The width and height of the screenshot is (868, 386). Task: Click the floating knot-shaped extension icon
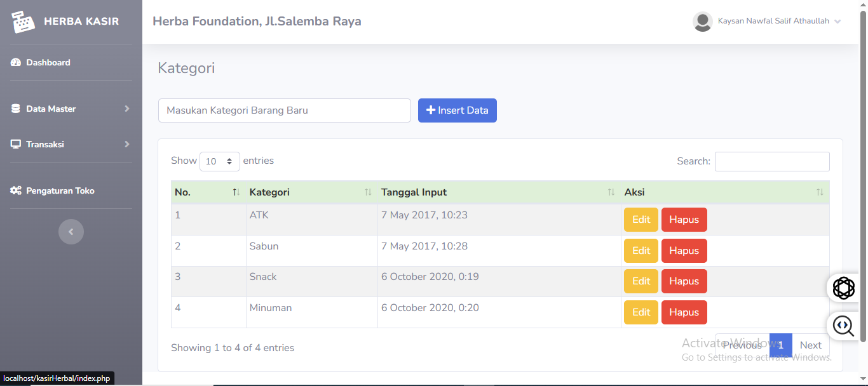(x=844, y=288)
